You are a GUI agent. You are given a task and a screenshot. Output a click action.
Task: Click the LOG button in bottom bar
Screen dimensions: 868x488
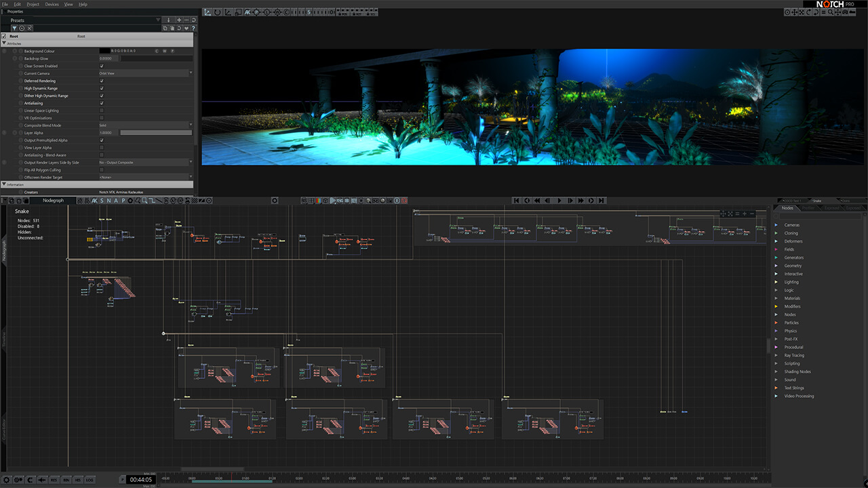[90, 480]
